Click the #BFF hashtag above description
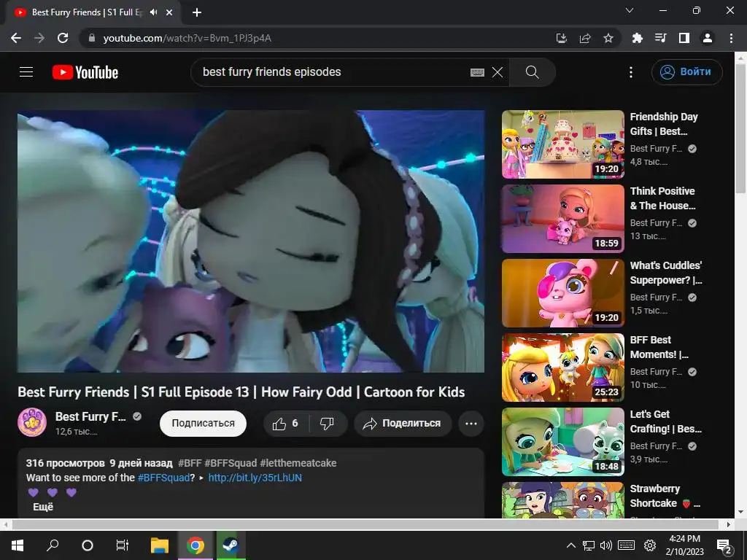Screen dimensions: 747x560 [x=190, y=463]
